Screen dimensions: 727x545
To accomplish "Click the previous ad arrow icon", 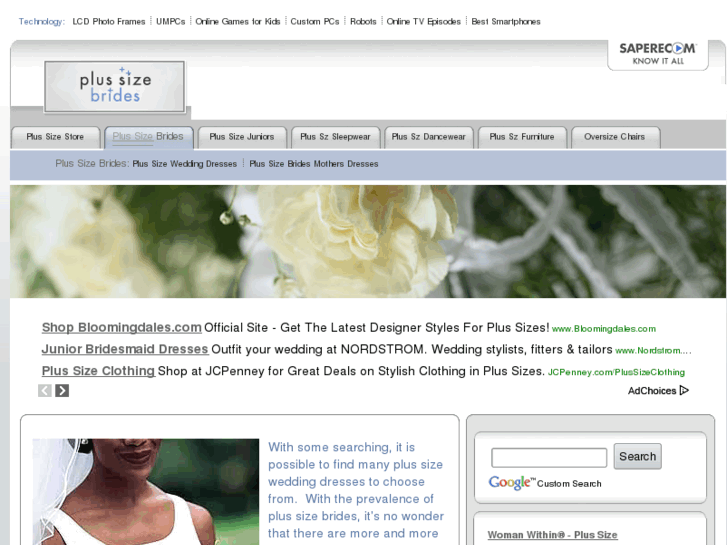I will tap(45, 391).
